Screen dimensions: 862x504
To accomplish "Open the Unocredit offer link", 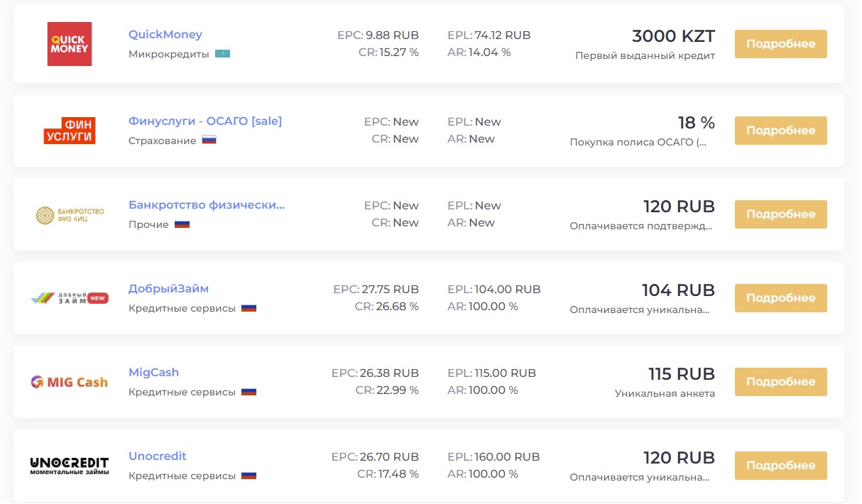I will (158, 456).
